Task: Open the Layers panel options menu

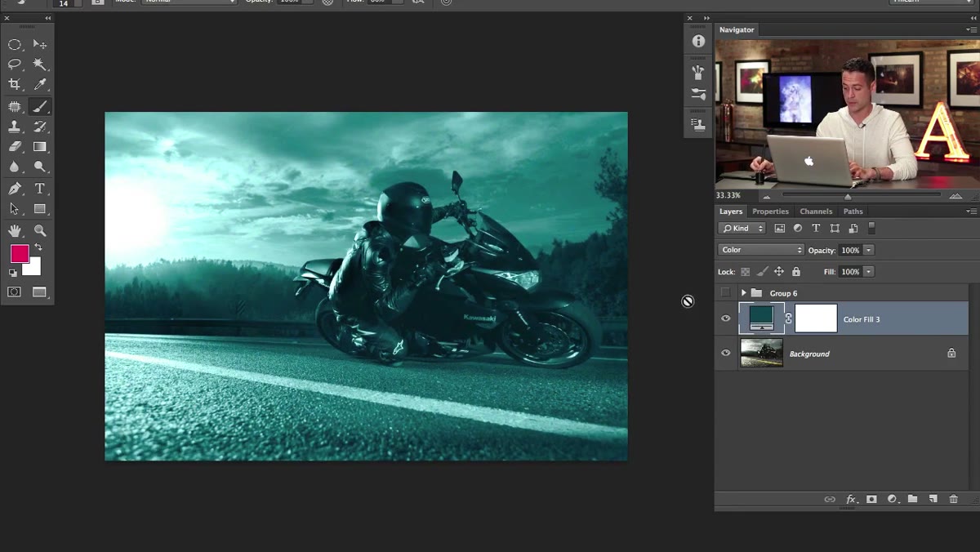Action: 971,211
